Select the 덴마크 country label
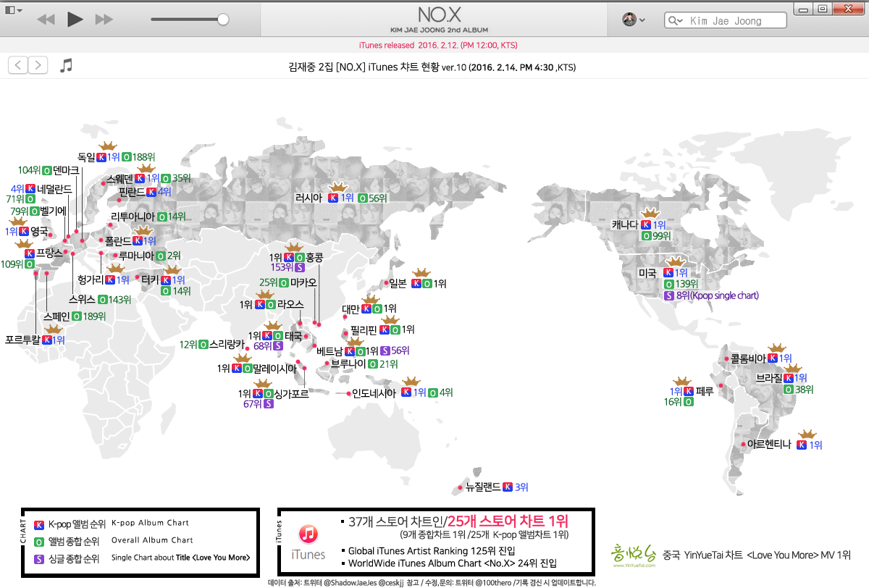The image size is (869, 588). [66, 170]
